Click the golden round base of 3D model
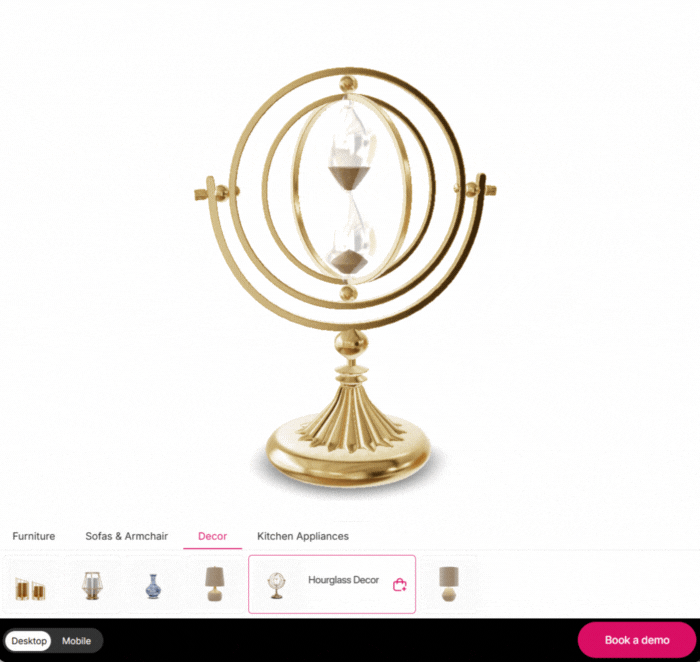Viewport: 700px width, 662px height. (349, 456)
